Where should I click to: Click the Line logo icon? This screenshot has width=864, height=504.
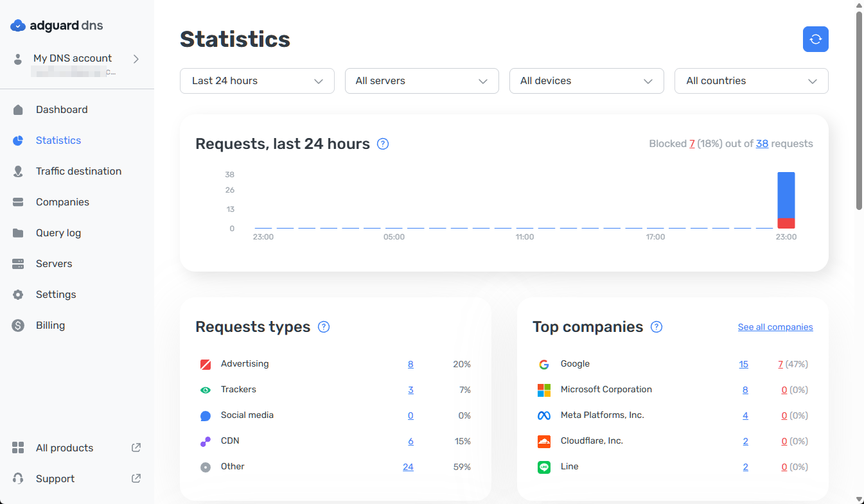tap(544, 467)
